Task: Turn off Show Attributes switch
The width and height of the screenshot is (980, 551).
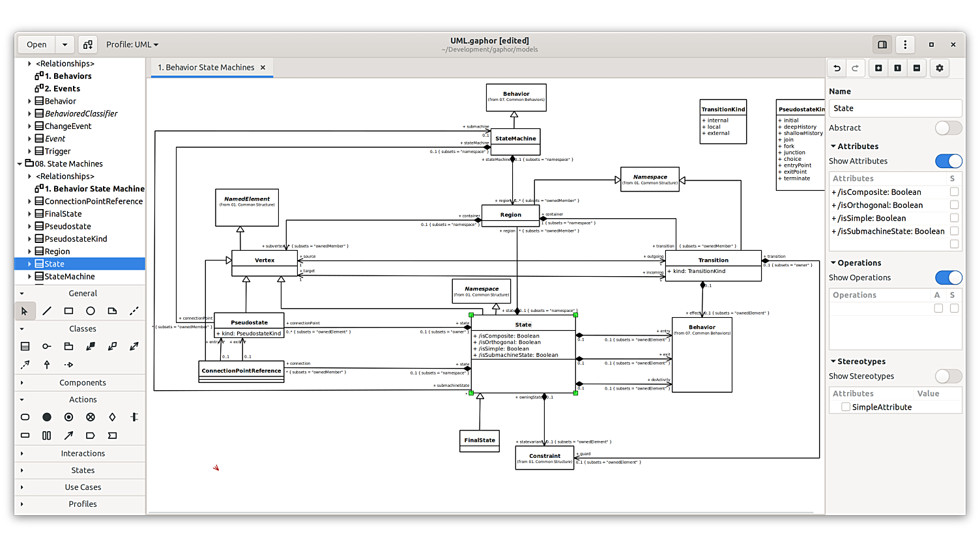Action: 948,162
